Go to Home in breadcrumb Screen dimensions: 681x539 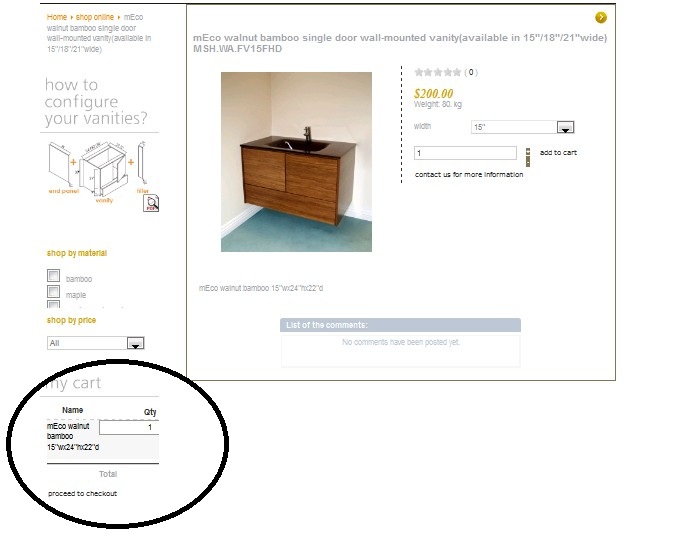pos(56,17)
